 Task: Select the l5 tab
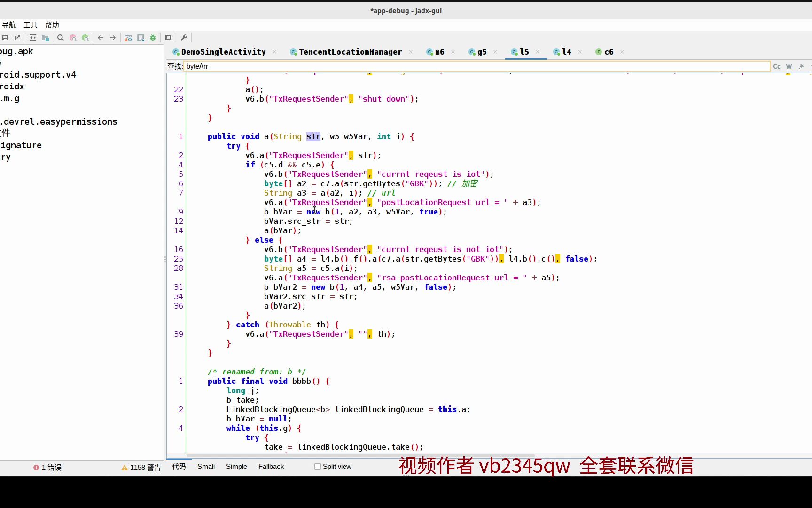[x=524, y=52]
